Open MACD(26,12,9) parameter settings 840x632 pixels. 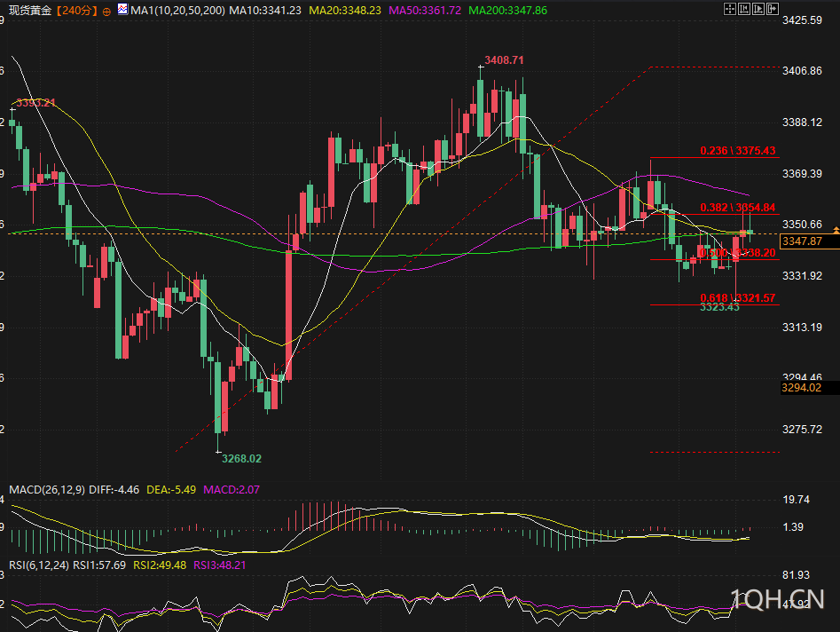tap(47, 489)
